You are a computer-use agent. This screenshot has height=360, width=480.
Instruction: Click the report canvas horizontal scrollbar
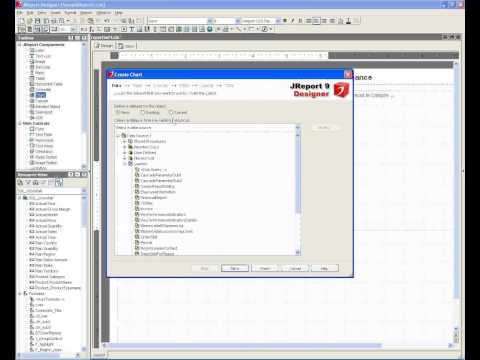point(243,345)
